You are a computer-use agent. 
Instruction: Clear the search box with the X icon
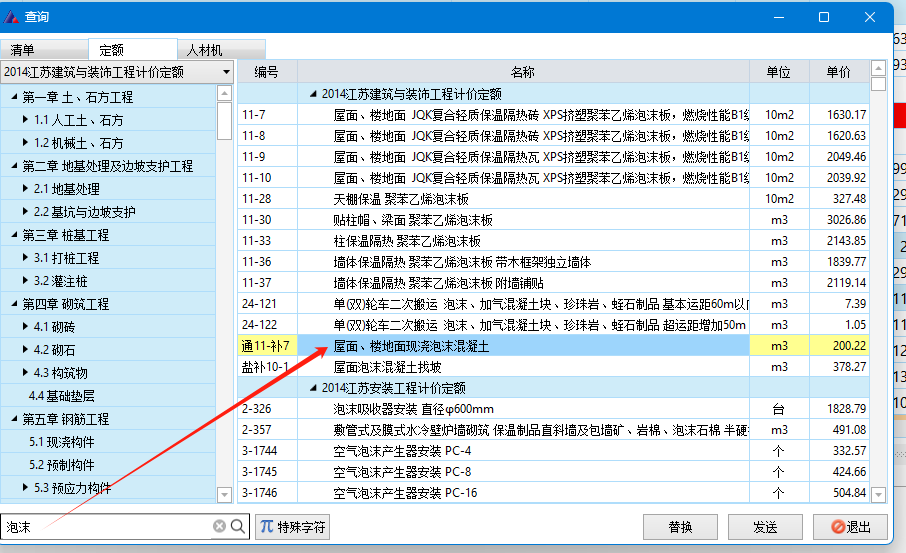(219, 526)
